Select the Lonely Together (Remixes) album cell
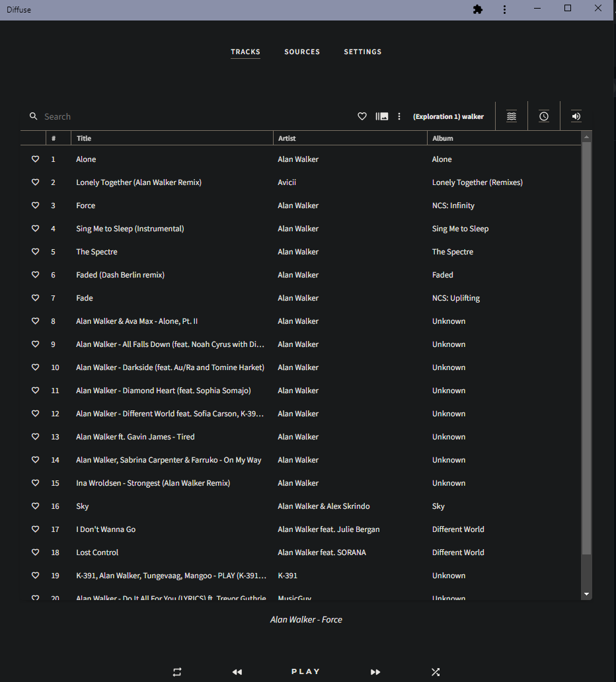This screenshot has height=682, width=616. [477, 182]
